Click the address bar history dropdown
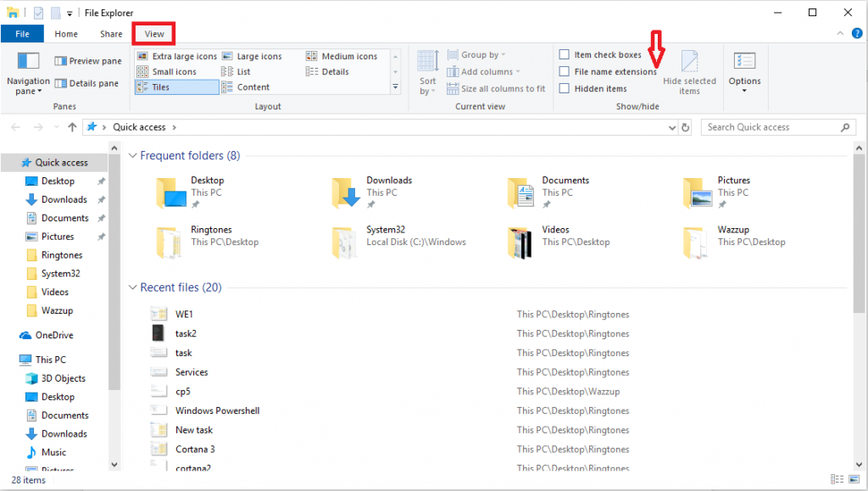 (672, 127)
